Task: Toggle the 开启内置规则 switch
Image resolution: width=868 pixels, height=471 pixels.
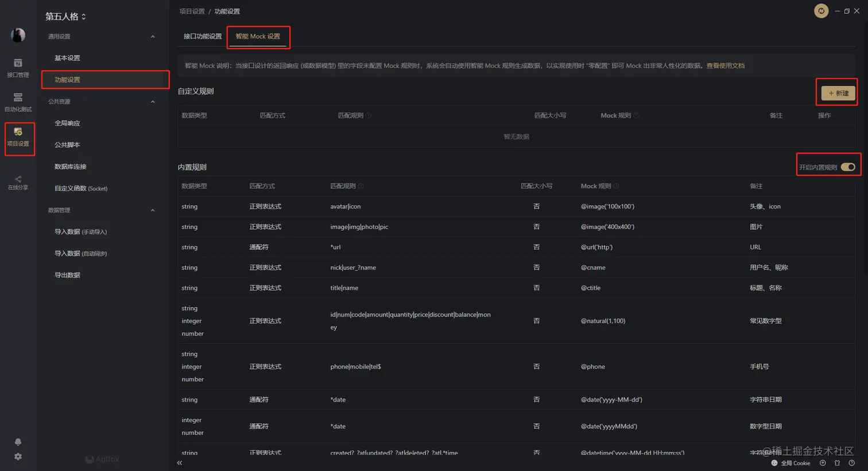Action: pyautogui.click(x=848, y=167)
